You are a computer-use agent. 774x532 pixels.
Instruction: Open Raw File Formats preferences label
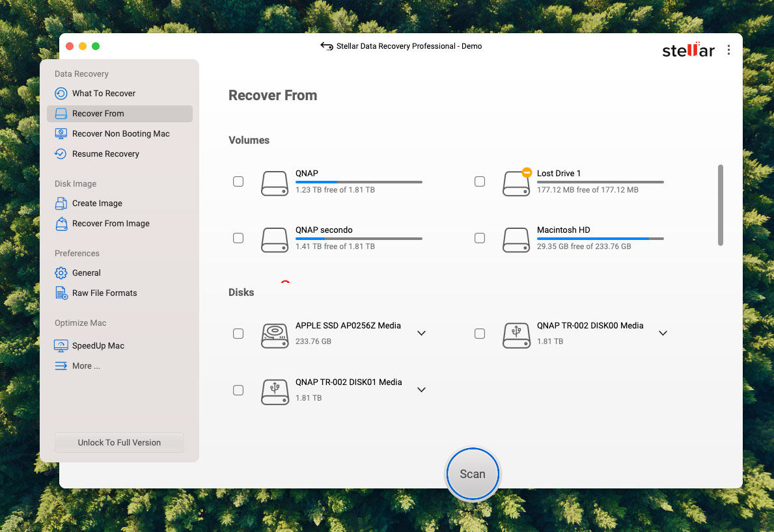point(105,293)
